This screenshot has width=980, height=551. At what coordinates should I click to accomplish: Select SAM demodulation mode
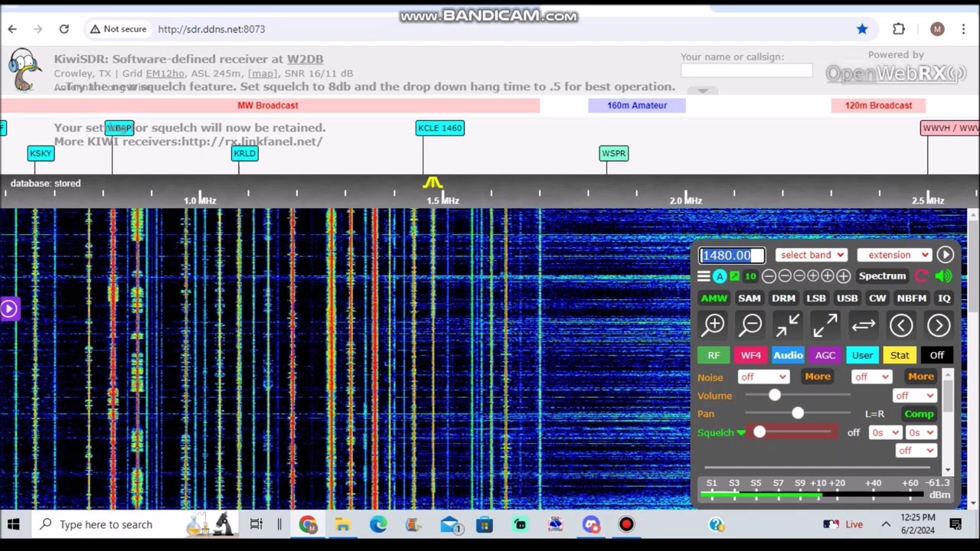pos(749,298)
